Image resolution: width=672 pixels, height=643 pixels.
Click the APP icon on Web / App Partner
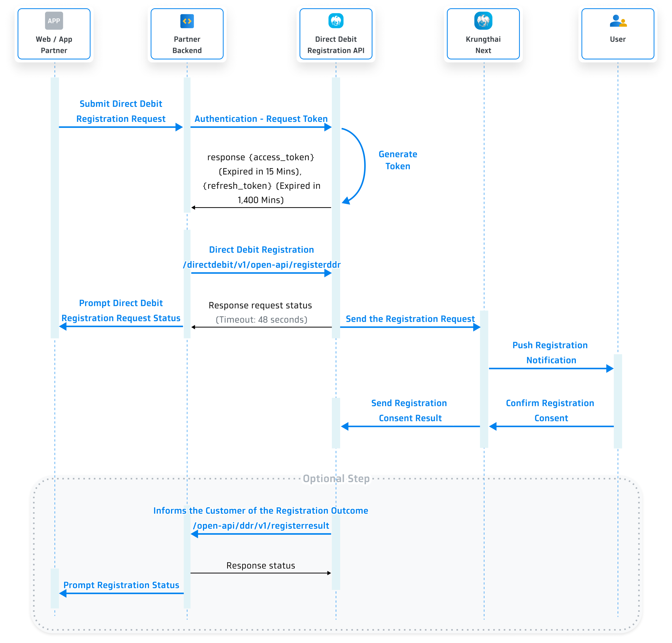(54, 21)
